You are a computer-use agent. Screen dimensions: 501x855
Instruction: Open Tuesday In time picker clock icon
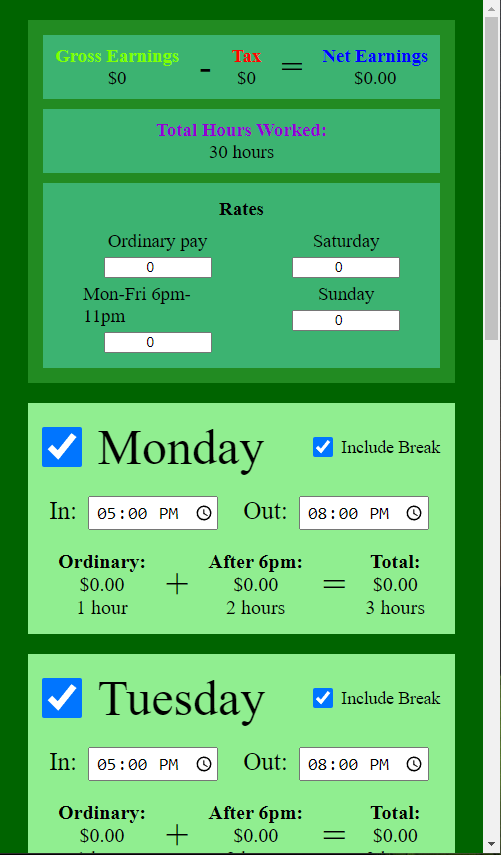coord(204,764)
